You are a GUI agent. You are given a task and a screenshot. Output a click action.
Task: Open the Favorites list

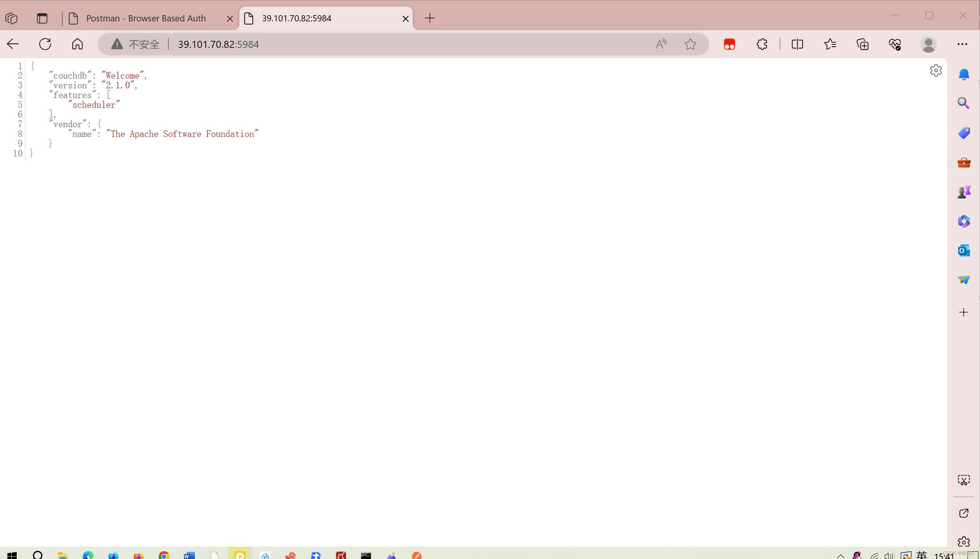click(830, 44)
